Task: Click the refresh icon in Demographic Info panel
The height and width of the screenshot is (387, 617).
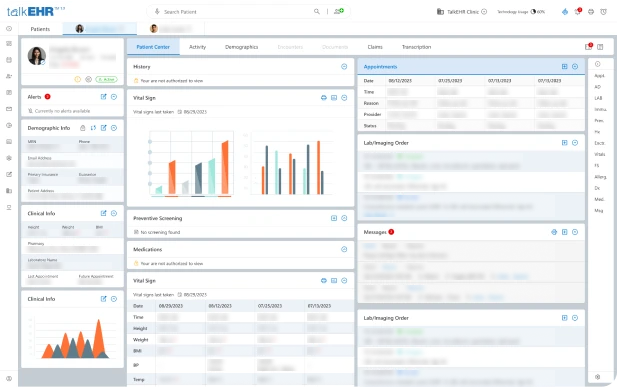Action: coord(93,128)
